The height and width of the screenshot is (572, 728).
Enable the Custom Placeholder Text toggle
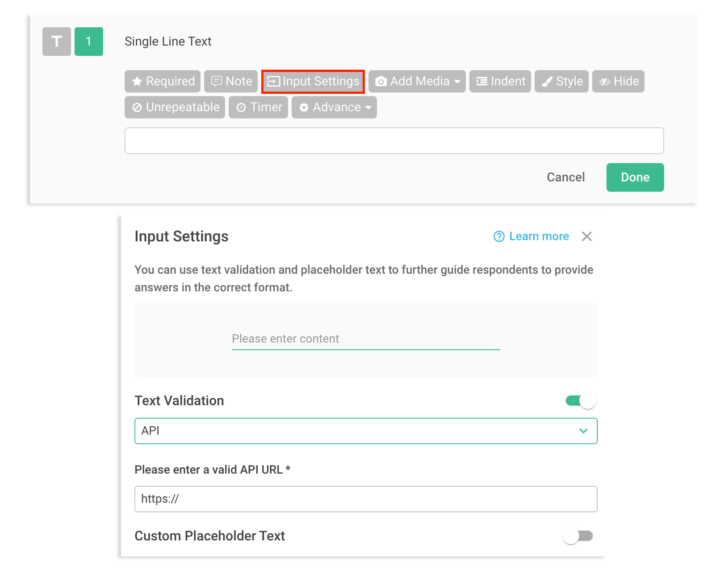[x=578, y=536]
